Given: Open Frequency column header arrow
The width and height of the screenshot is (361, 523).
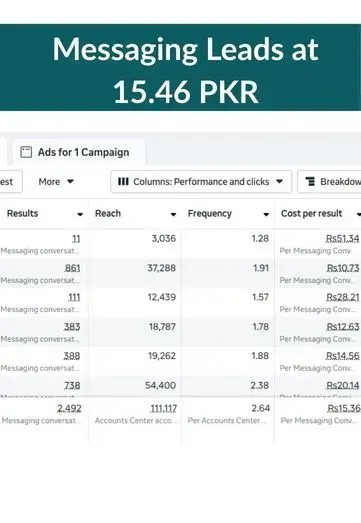Looking at the screenshot, I should click(266, 214).
